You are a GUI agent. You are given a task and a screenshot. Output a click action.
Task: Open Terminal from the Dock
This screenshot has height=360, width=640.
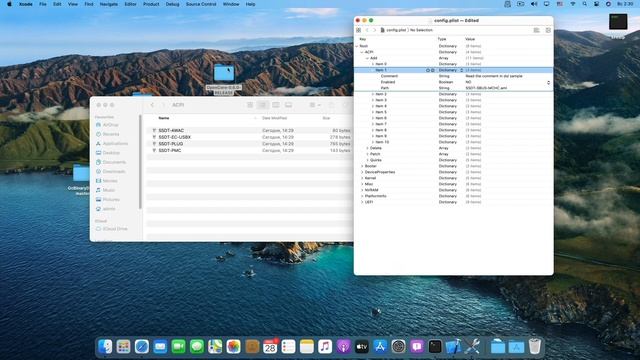pyautogui.click(x=435, y=347)
